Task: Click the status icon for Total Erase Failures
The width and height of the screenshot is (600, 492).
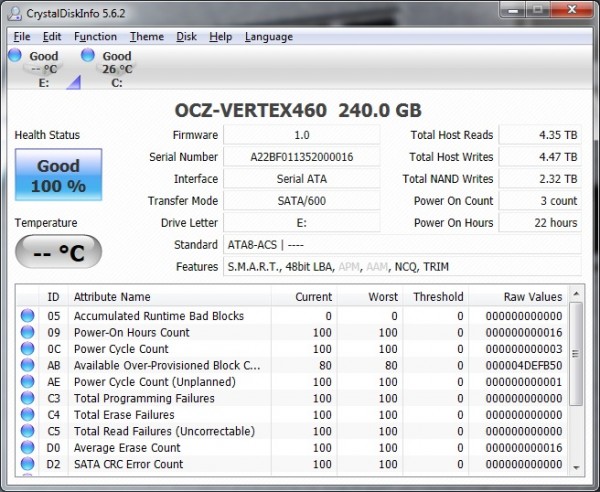Action: (27, 414)
